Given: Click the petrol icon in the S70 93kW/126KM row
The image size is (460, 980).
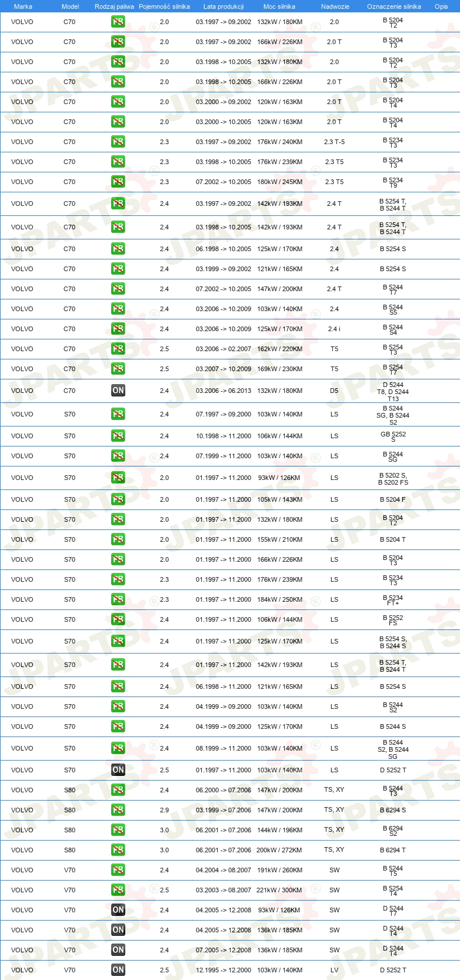Looking at the screenshot, I should (x=118, y=478).
